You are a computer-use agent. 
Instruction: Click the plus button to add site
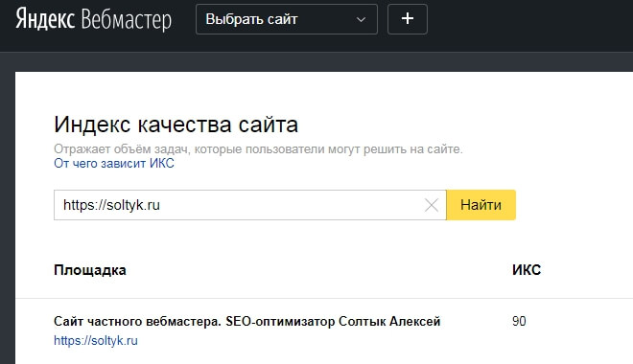408,19
